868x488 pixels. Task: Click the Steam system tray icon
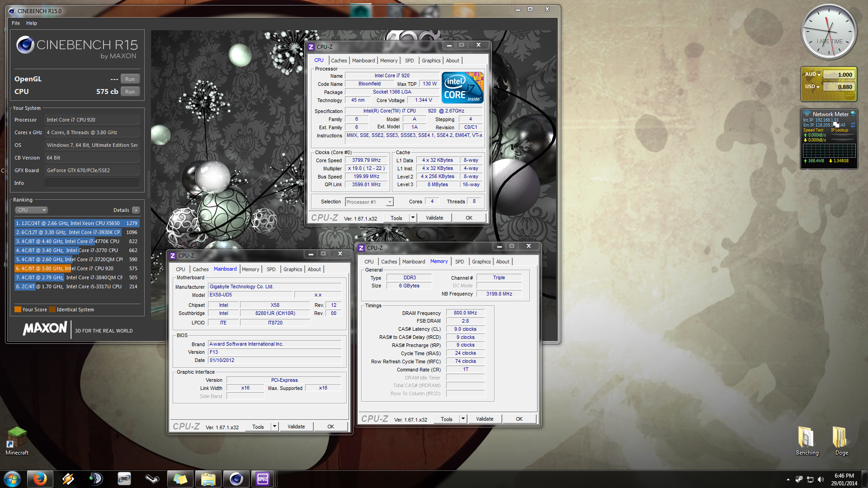pyautogui.click(x=799, y=479)
